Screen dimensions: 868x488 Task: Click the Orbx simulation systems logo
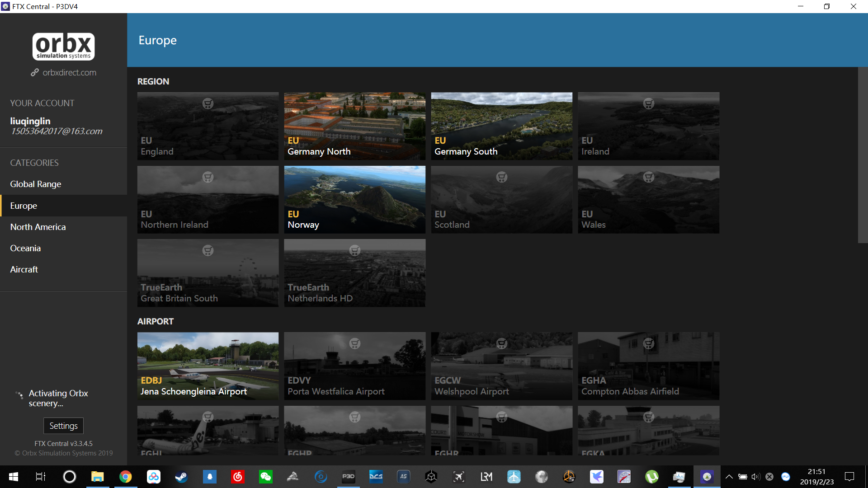tap(63, 47)
